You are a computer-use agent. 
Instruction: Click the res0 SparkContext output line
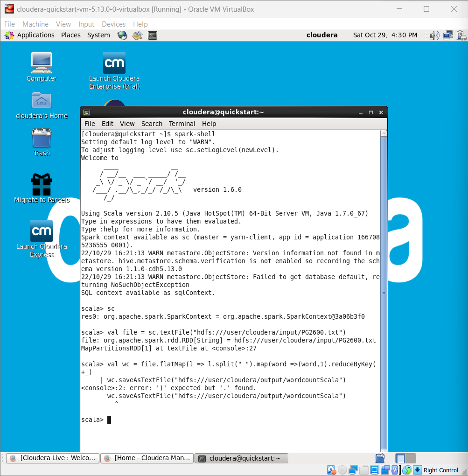point(223,316)
